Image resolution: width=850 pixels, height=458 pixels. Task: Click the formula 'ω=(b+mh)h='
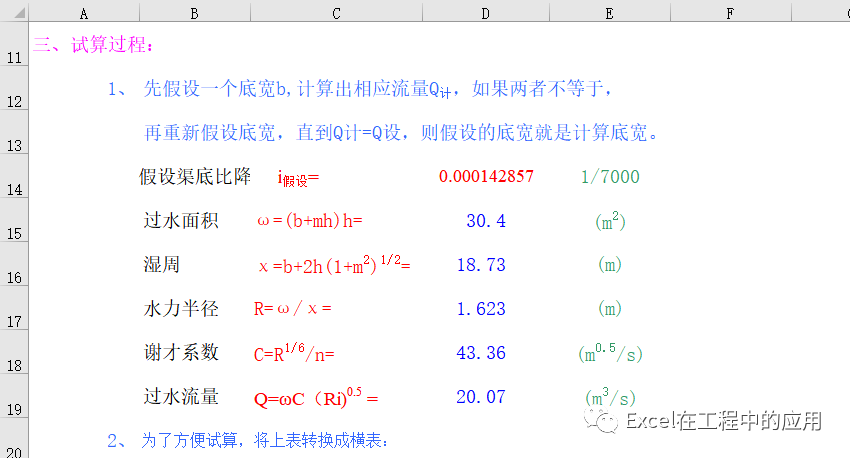point(310,221)
